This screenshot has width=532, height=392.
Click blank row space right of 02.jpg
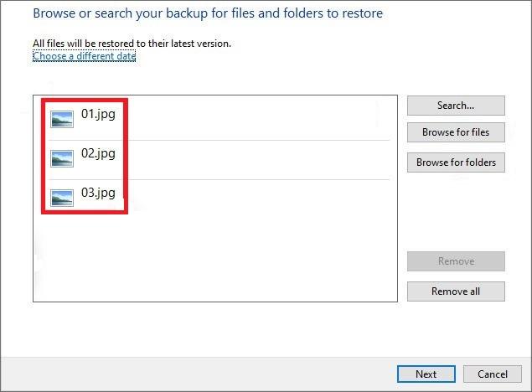pyautogui.click(x=260, y=158)
